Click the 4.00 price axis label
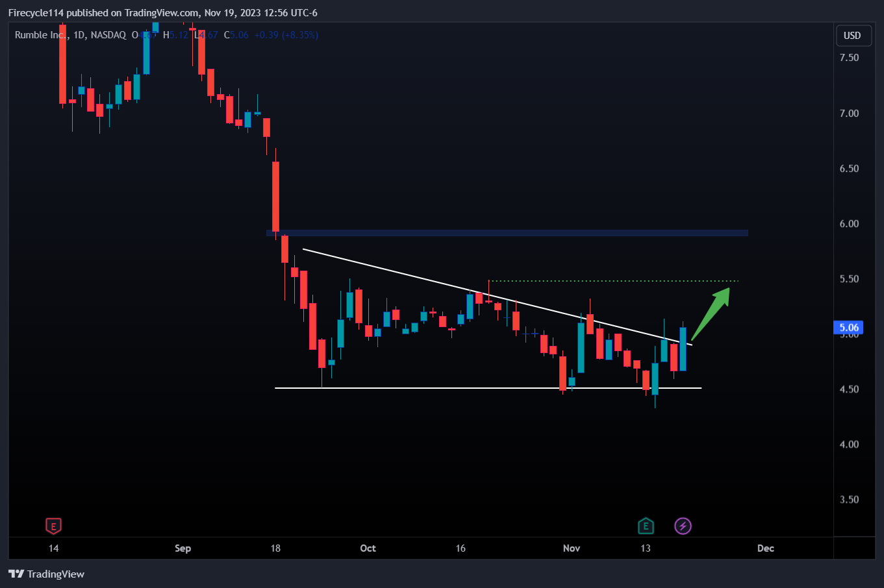Screen dimensions: 884x588 point(849,445)
